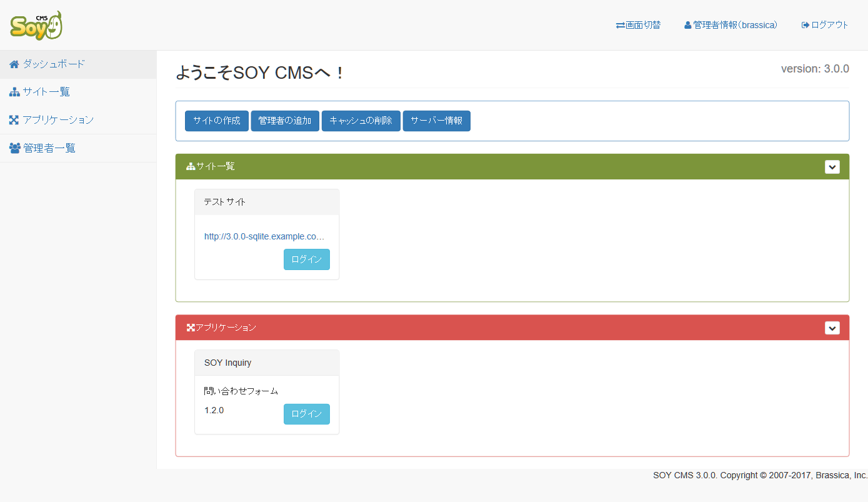Click the サーバー情報 button
Image resolution: width=868 pixels, height=502 pixels.
click(x=437, y=121)
